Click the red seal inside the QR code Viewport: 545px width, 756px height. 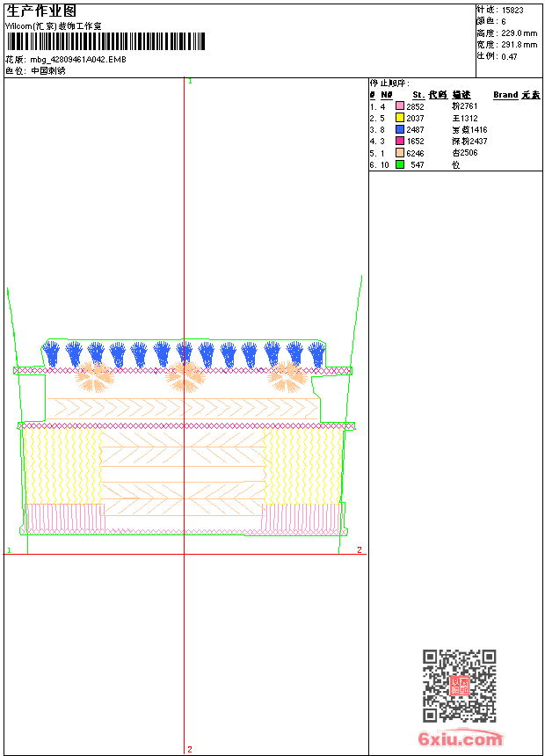point(459,687)
